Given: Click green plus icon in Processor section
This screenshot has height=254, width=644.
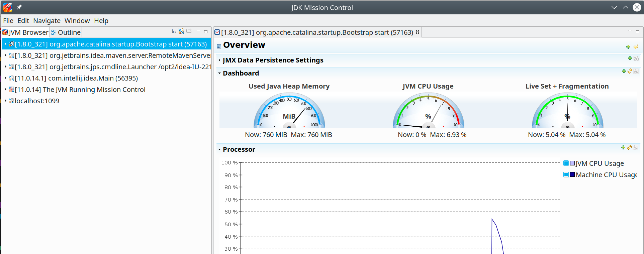Looking at the screenshot, I should pyautogui.click(x=623, y=147).
